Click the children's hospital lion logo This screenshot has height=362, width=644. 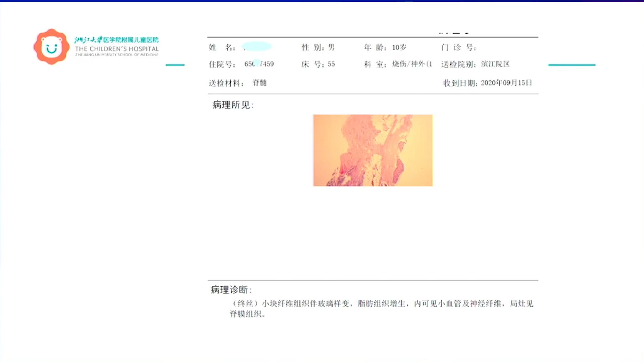tap(52, 47)
